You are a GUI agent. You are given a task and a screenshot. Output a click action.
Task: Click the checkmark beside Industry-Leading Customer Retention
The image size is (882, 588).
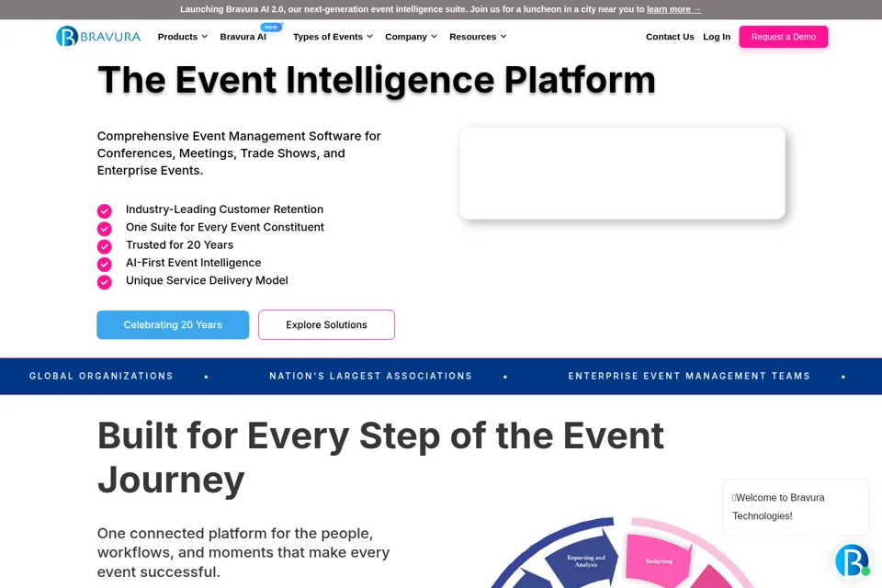104,210
